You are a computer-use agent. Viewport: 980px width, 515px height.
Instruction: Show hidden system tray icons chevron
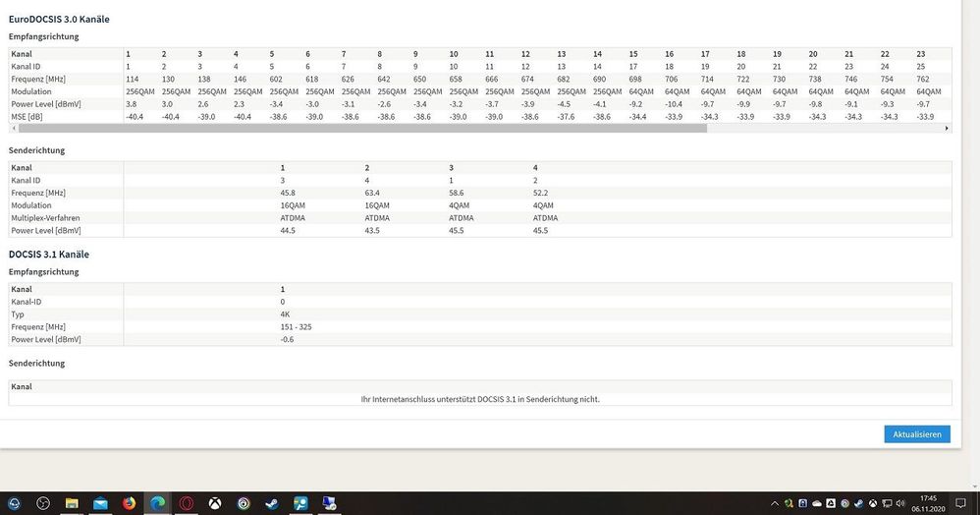[775, 503]
